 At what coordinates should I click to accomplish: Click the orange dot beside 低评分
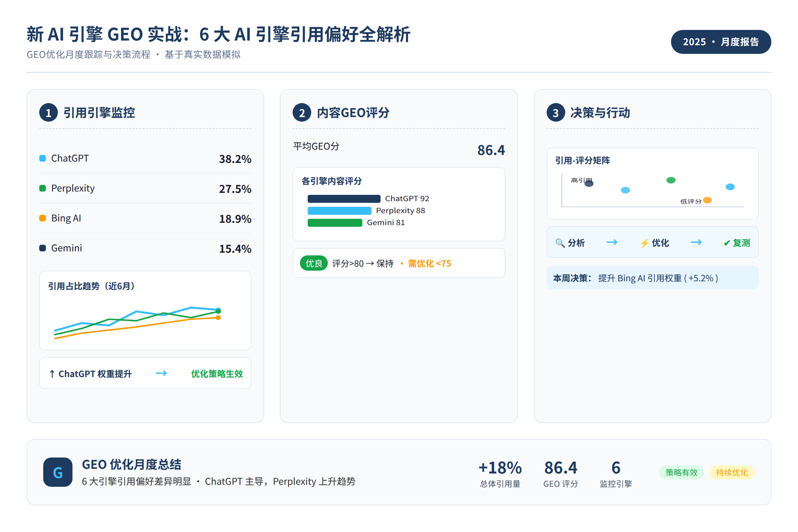[708, 200]
